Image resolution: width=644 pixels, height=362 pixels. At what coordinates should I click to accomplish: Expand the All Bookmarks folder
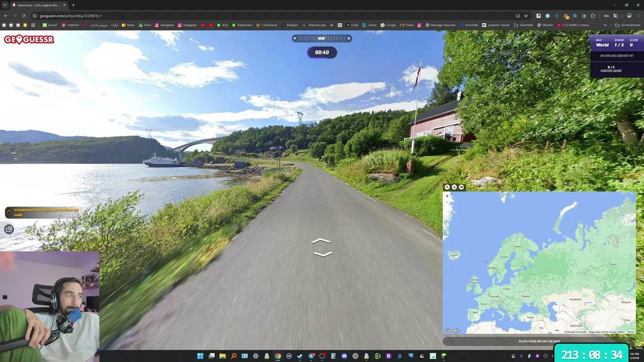coord(628,25)
